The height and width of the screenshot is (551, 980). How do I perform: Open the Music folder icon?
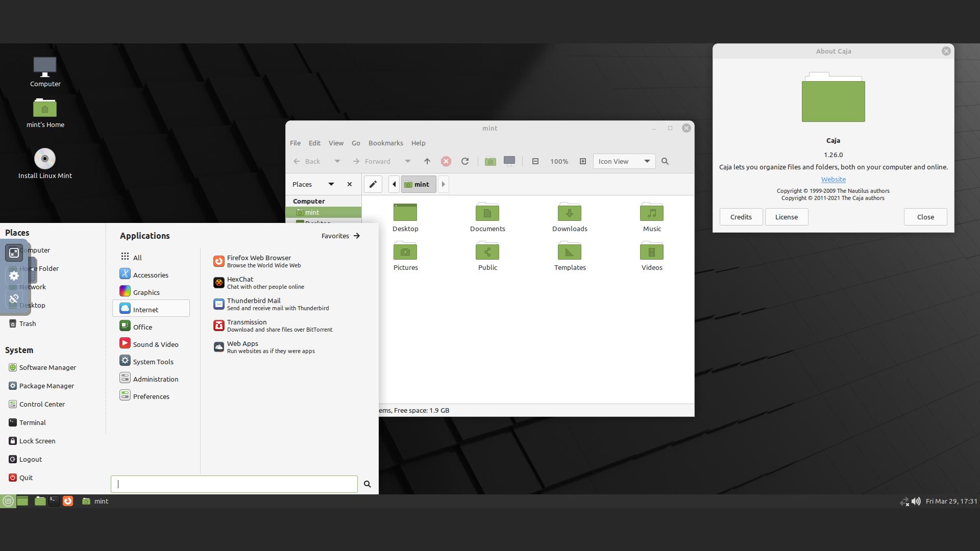coord(652,217)
